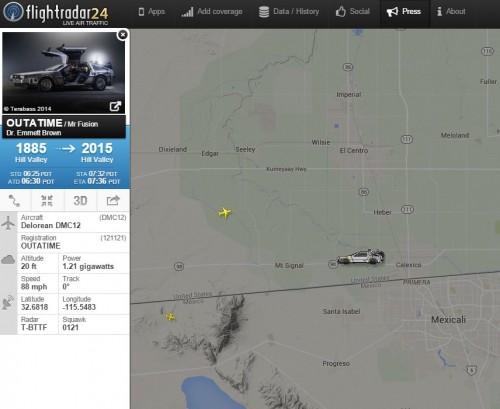500x409 pixels.
Task: Click the cloud altitude section icon
Action: click(8, 259)
